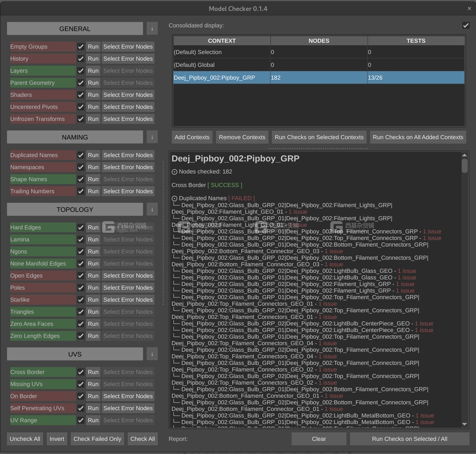Run Checks on Selected Contexts
The height and width of the screenshot is (454, 476).
tap(319, 137)
